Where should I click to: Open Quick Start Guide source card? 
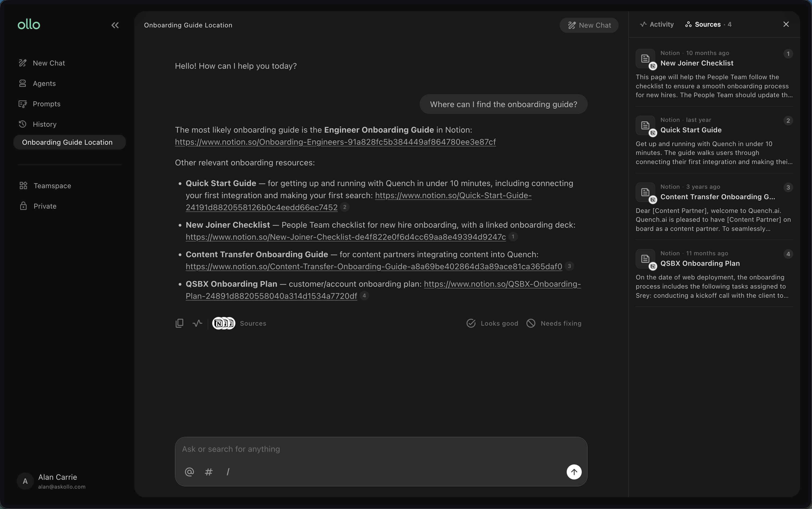714,140
